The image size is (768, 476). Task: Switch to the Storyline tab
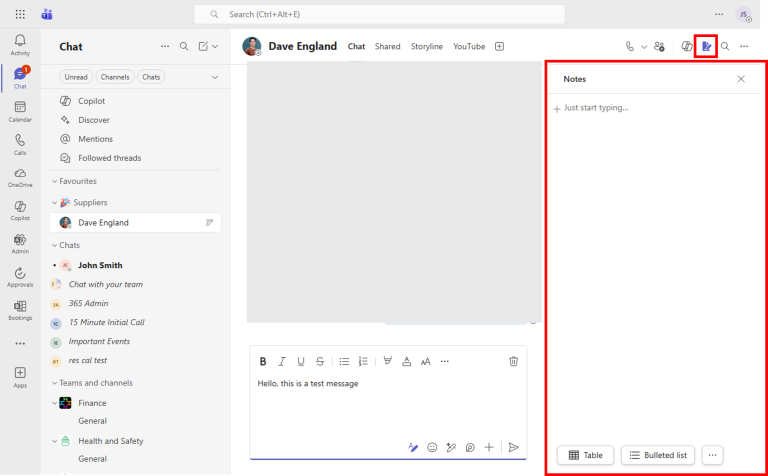click(427, 46)
